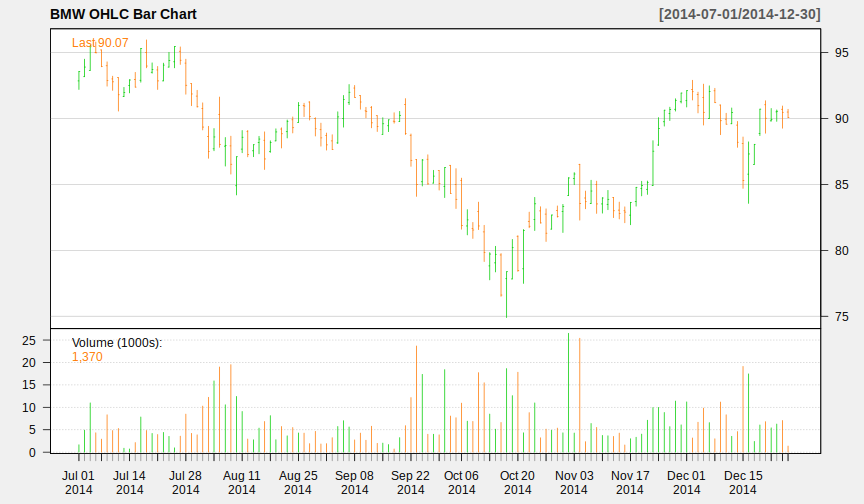The width and height of the screenshot is (864, 504).
Task: Select the Jul 28 2014 axis label
Action: pos(185,482)
